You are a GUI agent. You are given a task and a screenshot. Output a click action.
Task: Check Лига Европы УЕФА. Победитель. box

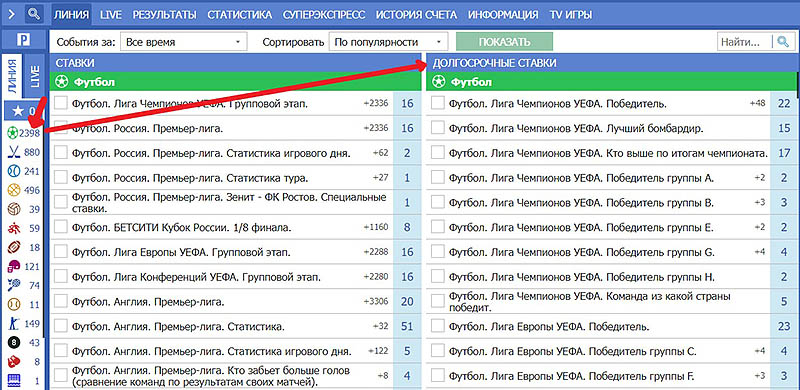tap(437, 326)
